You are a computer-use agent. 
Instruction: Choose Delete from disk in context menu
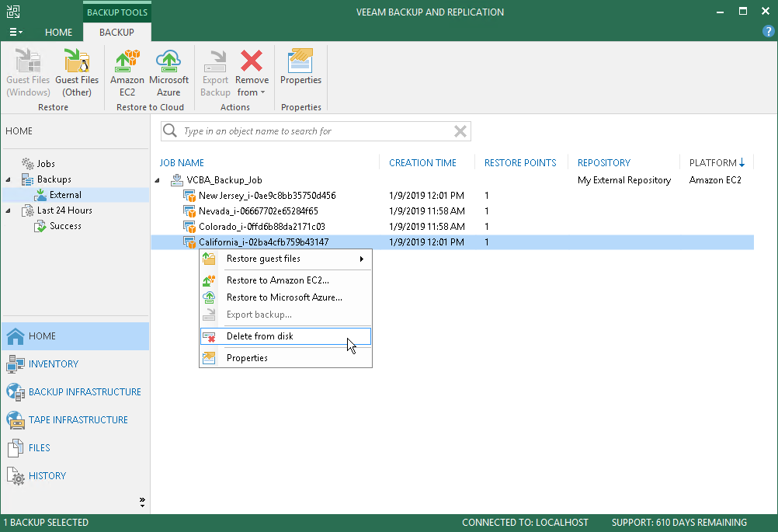coord(259,336)
